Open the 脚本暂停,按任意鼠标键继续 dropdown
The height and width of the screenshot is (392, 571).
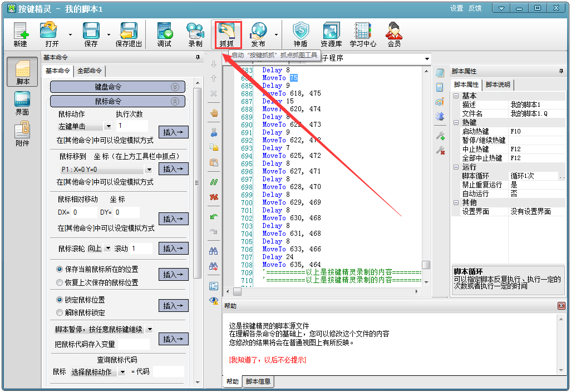click(x=149, y=329)
